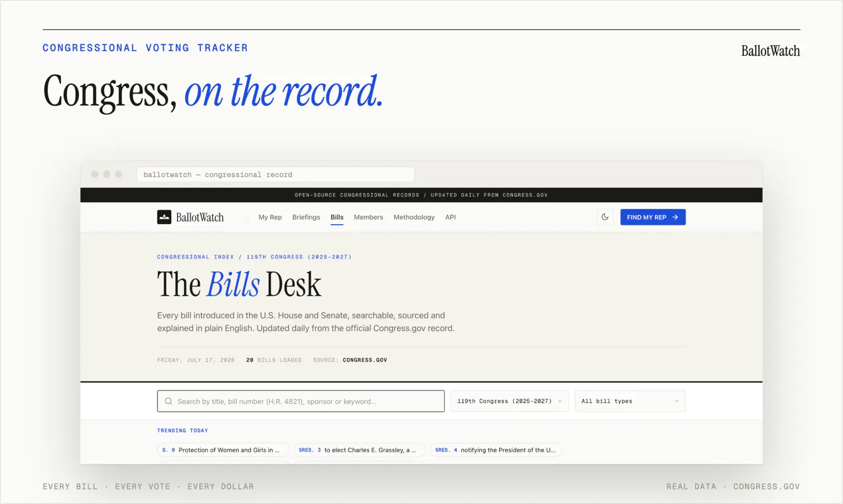The image size is (843, 504).
Task: Click the arrow icon in Find My Rep
Action: [x=675, y=217]
